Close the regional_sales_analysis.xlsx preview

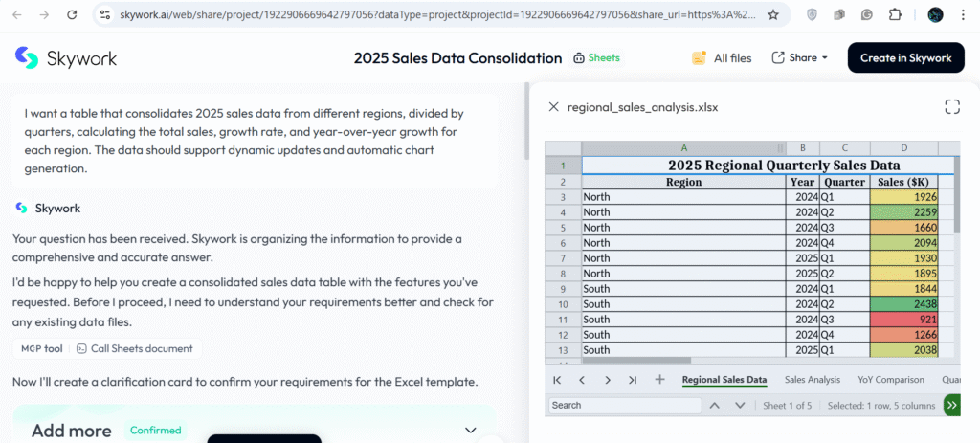pos(553,107)
